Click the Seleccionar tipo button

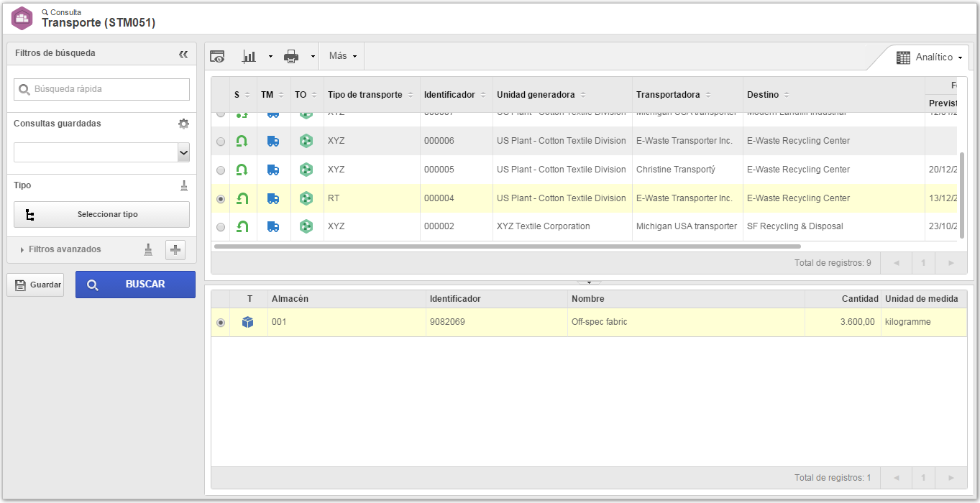tap(101, 215)
